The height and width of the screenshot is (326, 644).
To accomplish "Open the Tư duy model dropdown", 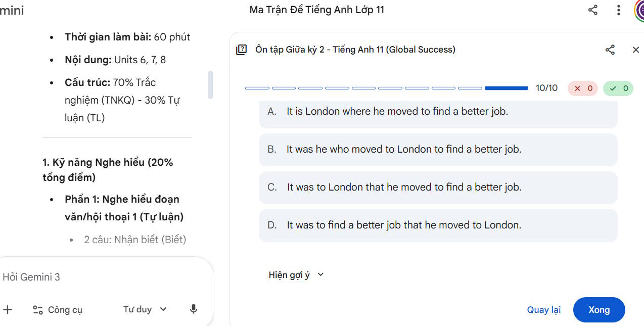I will (145, 309).
